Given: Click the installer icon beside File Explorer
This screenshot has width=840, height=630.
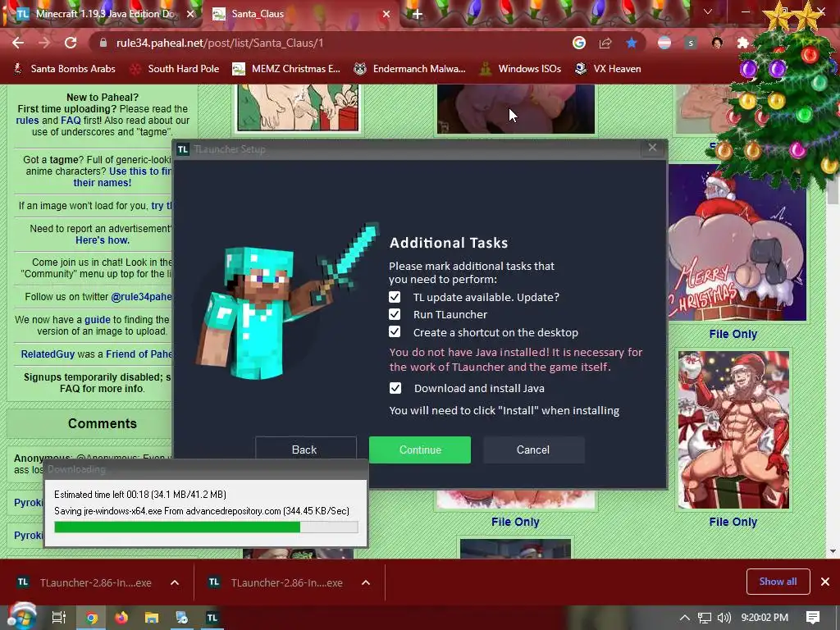Looking at the screenshot, I should click(x=182, y=618).
